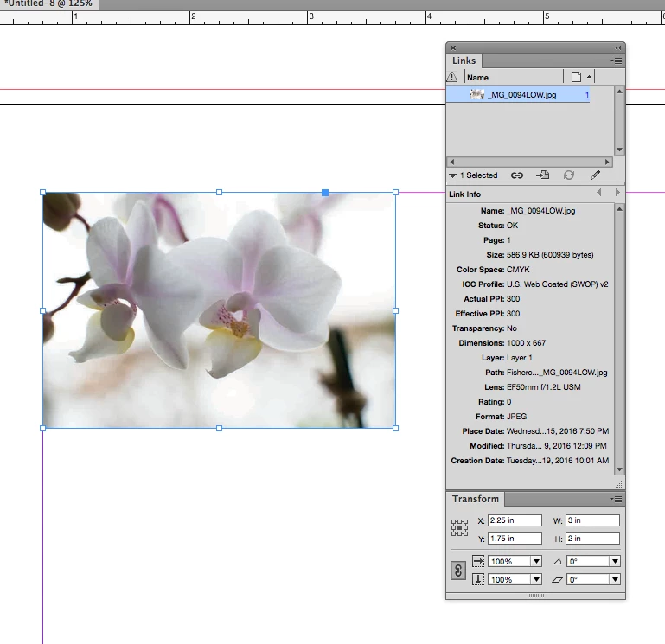
Task: Select the next link arrow in Link Info
Action: [617, 193]
